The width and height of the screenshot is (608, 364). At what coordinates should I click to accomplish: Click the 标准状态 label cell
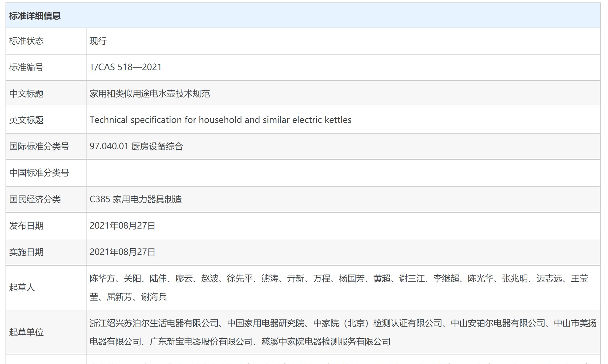(26, 41)
